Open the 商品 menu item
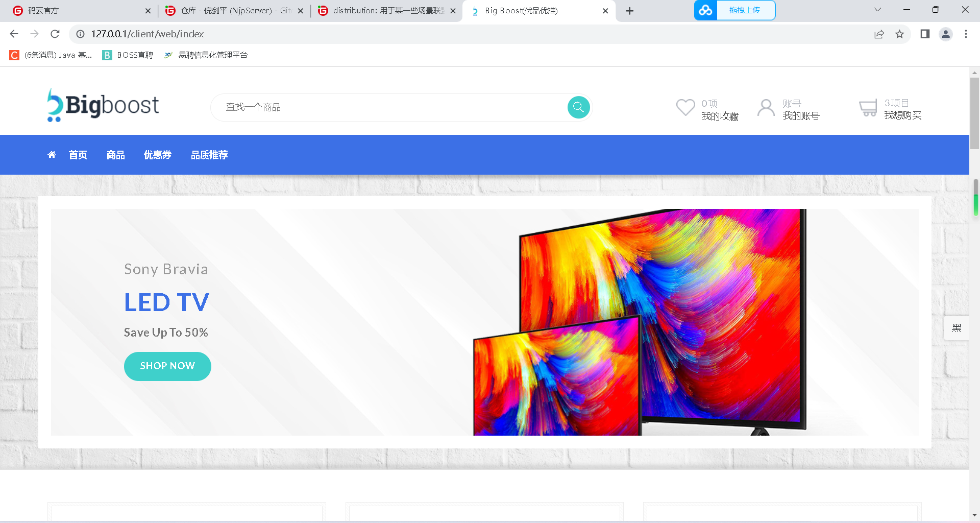This screenshot has width=980, height=523. [116, 155]
